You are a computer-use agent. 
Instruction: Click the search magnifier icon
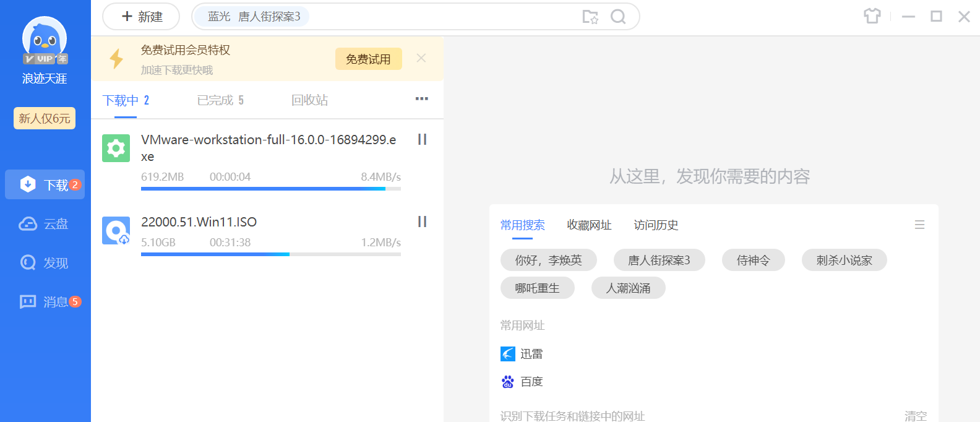[x=618, y=17]
